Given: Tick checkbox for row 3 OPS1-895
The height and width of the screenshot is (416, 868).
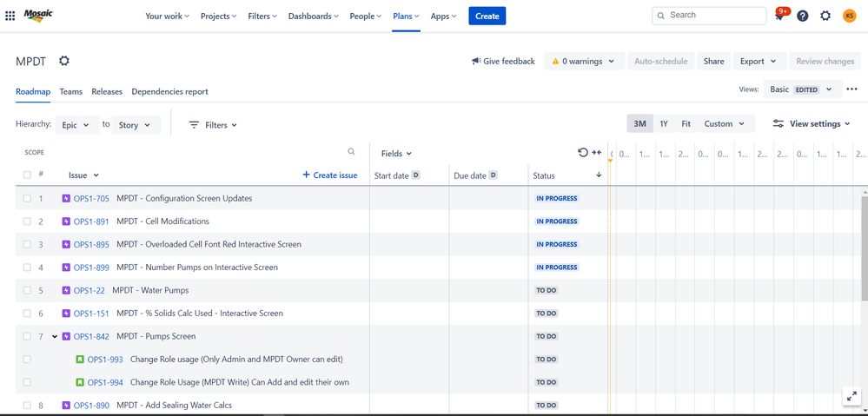Looking at the screenshot, I should pos(27,244).
